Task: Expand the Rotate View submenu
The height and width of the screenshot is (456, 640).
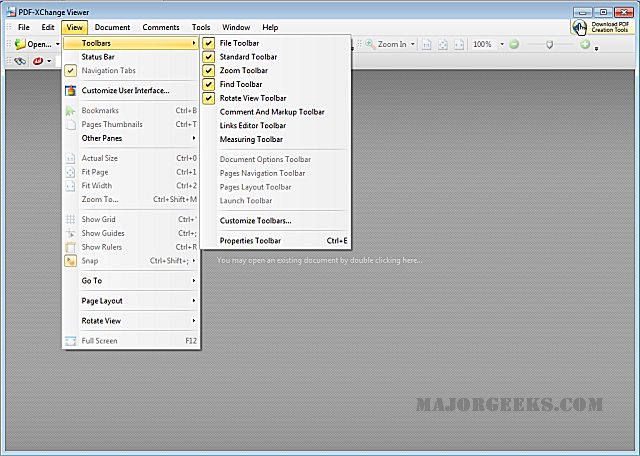Action: coord(131,321)
